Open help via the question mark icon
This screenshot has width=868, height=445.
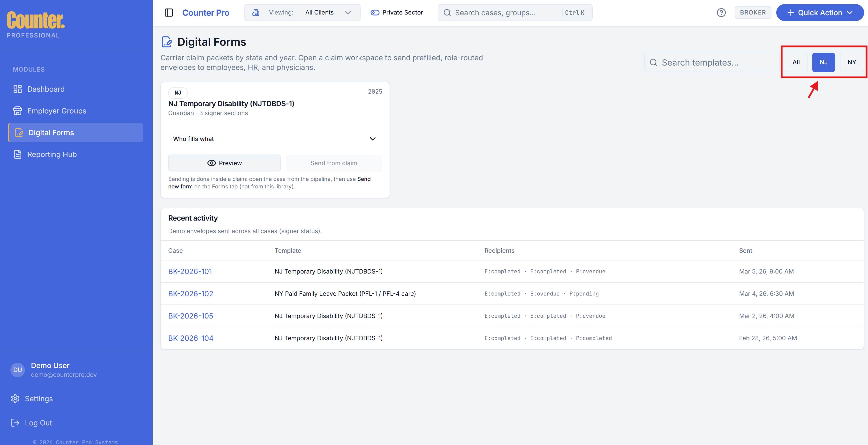pos(721,13)
